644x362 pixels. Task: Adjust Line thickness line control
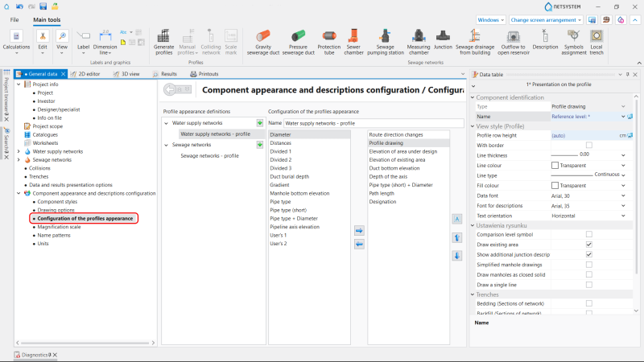564,155
